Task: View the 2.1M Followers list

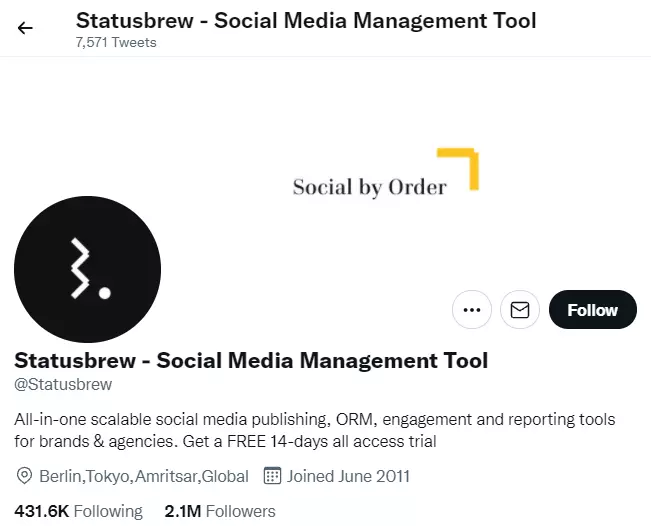Action: (x=220, y=511)
